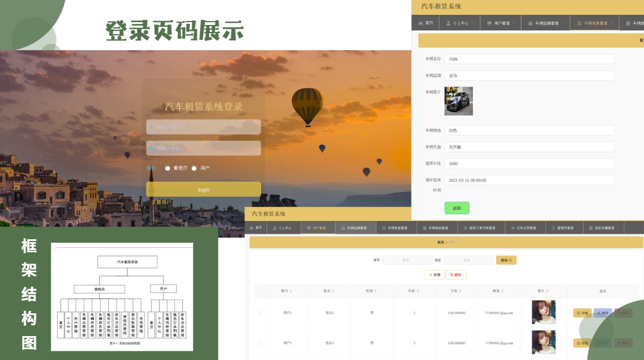Viewport: 644px width, 360px height.
Task: Click the 用户2 account cell
Action: click(287, 313)
